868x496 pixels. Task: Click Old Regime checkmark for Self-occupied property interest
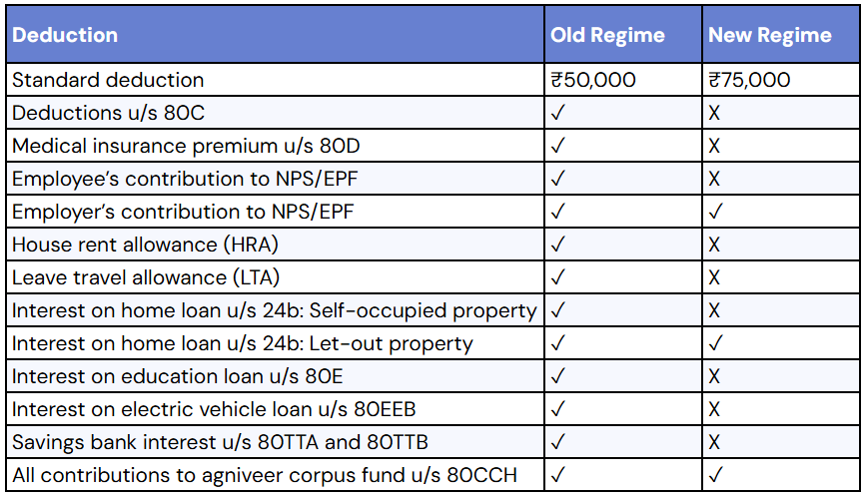(x=557, y=310)
